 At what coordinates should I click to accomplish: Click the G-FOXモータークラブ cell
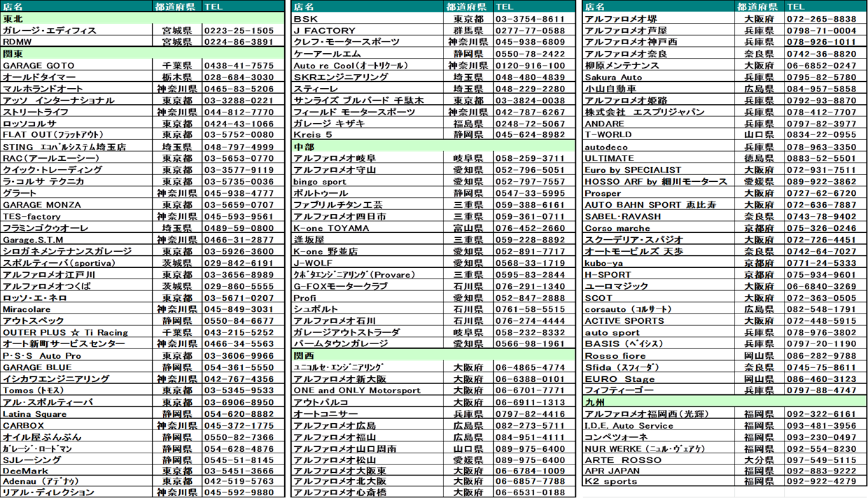pos(367,286)
